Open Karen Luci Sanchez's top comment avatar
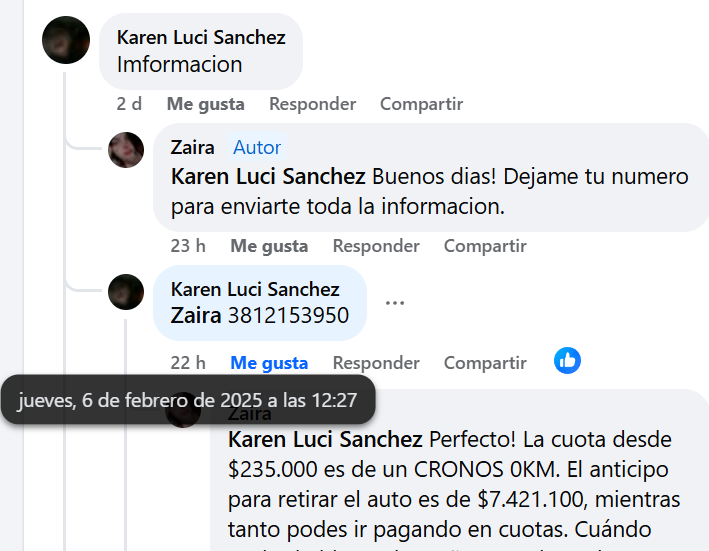This screenshot has height=551, width=709. [66, 40]
